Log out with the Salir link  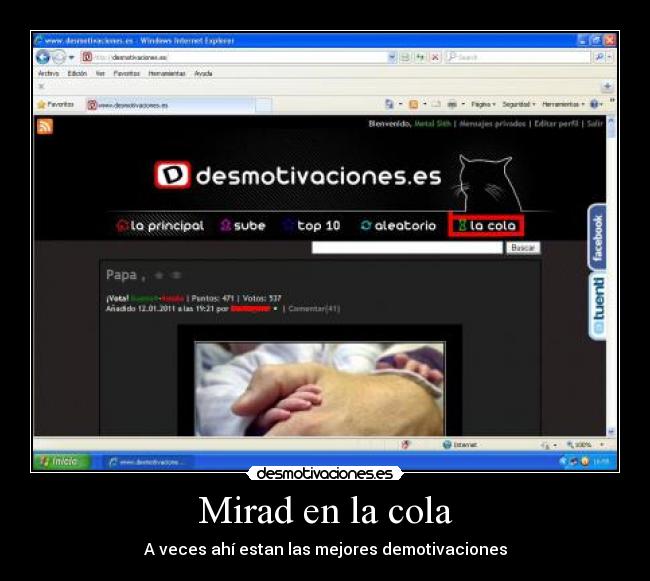pyautogui.click(x=595, y=123)
